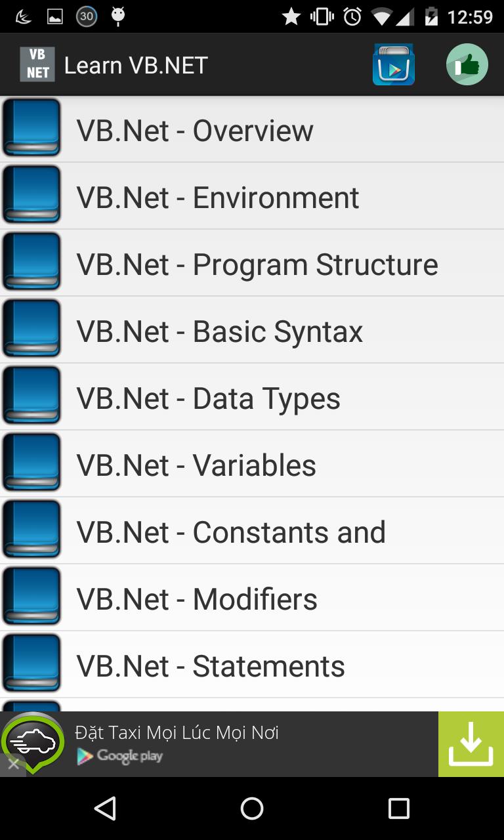This screenshot has width=504, height=840.
Task: Dismiss the taxi advertisement with the X
Action: (x=13, y=765)
